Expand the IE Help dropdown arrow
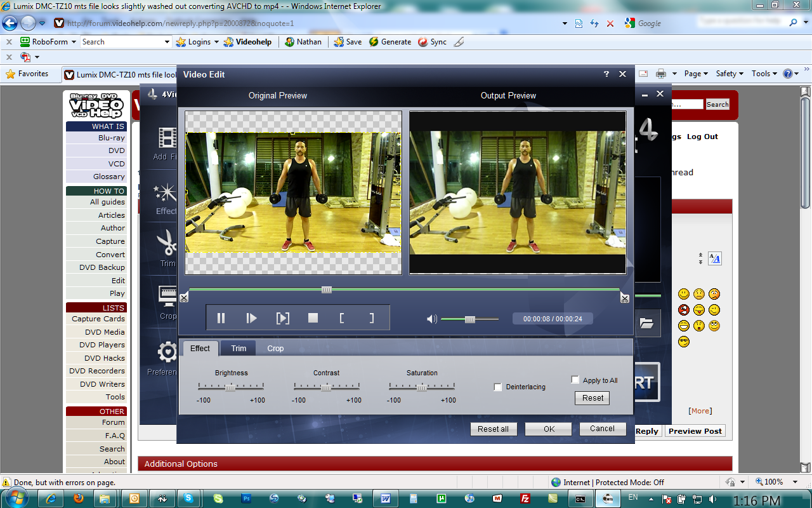Viewport: 812px width, 508px height. click(797, 74)
